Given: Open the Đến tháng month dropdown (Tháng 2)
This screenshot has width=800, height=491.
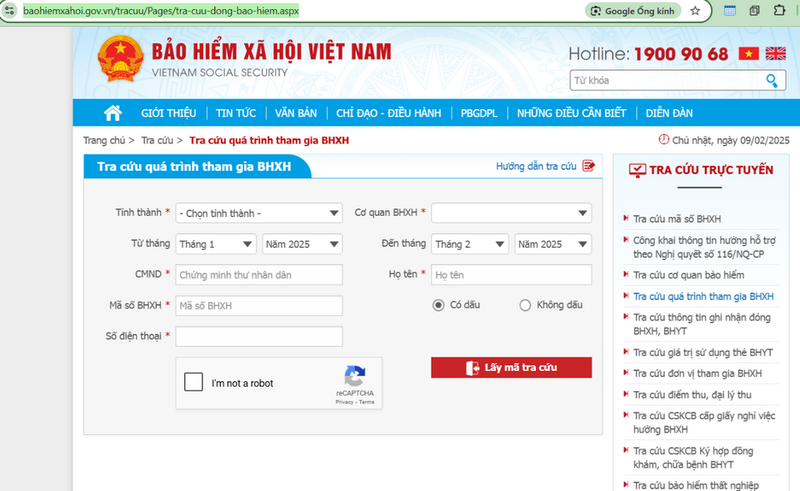Looking at the screenshot, I should click(470, 244).
